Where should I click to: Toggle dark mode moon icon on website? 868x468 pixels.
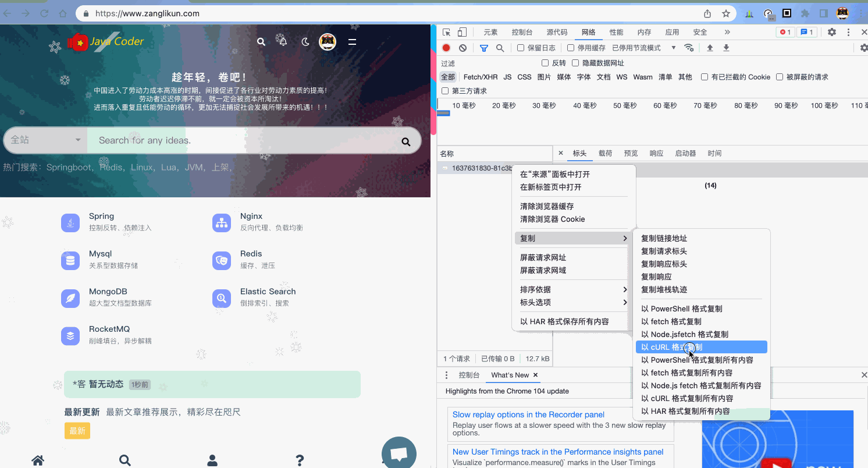(x=305, y=42)
